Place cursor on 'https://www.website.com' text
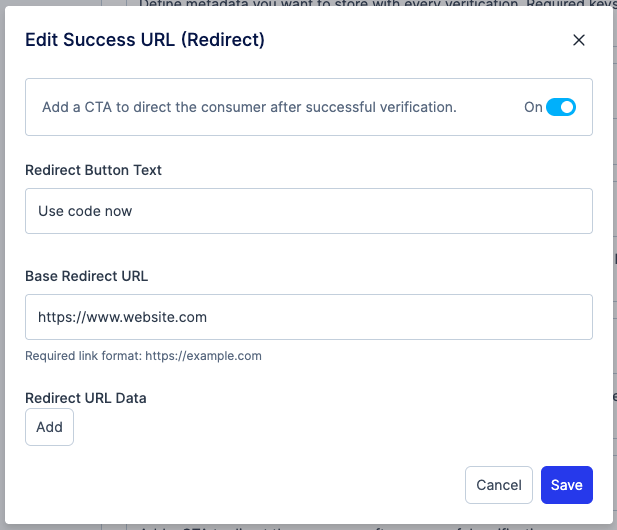Image resolution: width=617 pixels, height=530 pixels. coord(122,317)
